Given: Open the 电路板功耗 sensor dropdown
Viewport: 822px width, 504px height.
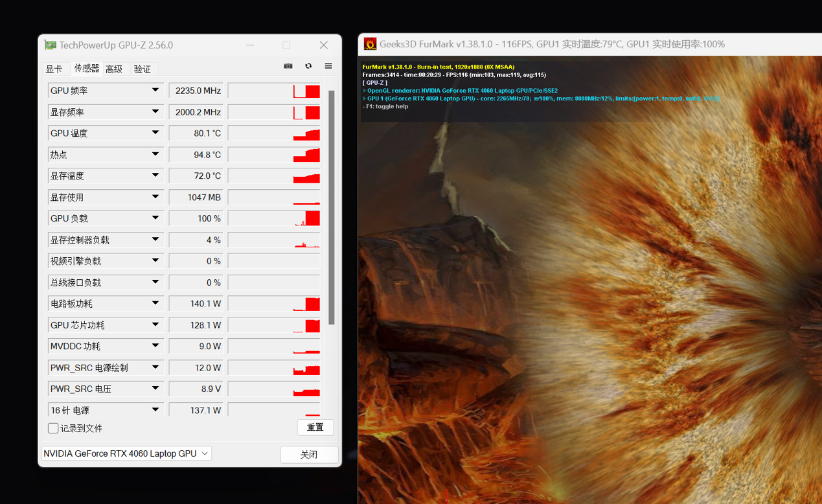Looking at the screenshot, I should [x=155, y=304].
